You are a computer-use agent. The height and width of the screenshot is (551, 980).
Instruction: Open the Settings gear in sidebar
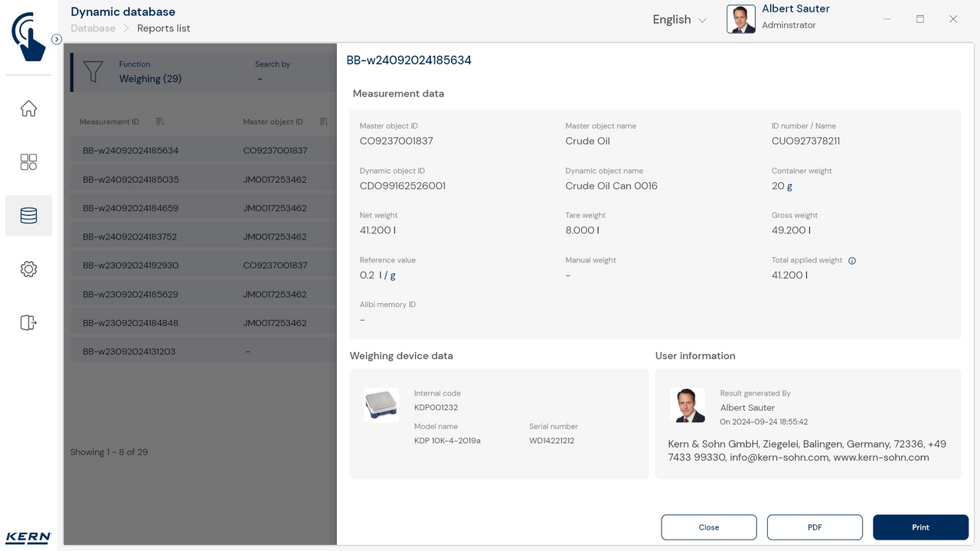28,269
